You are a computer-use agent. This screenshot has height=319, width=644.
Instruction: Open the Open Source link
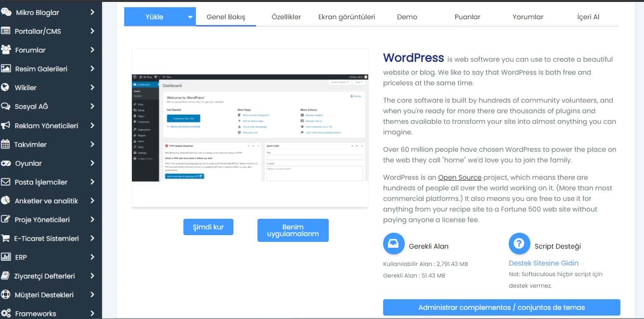pos(460,177)
